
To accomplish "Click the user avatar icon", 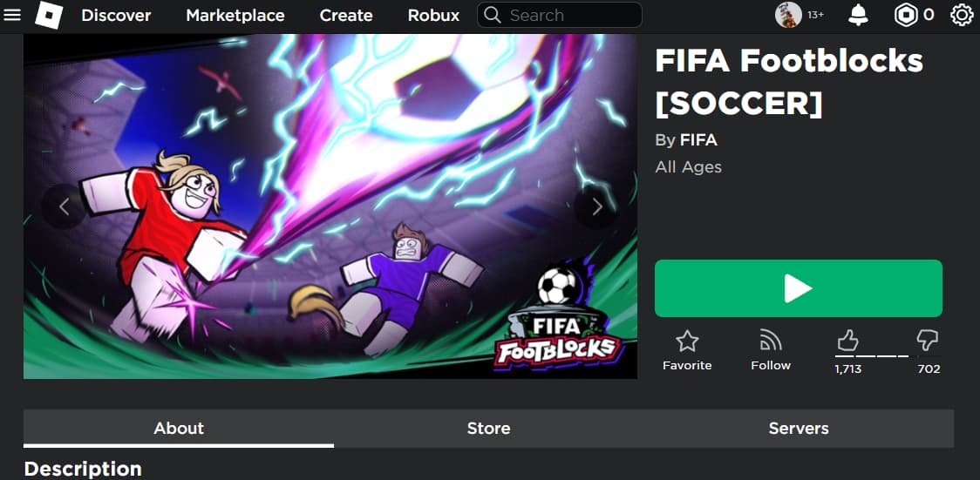I will coord(788,15).
